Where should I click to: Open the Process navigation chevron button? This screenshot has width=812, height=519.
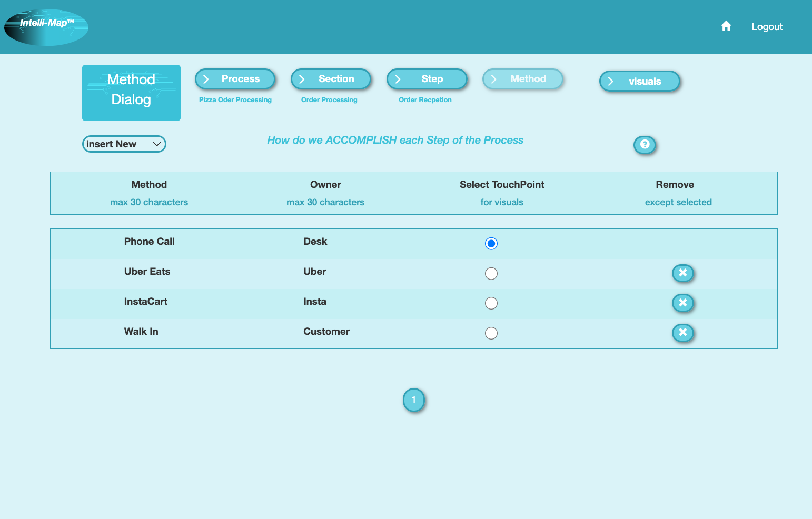click(235, 78)
